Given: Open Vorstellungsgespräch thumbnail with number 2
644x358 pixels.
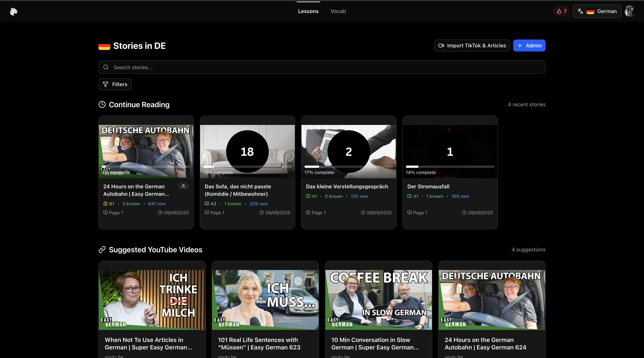Looking at the screenshot, I should [349, 152].
